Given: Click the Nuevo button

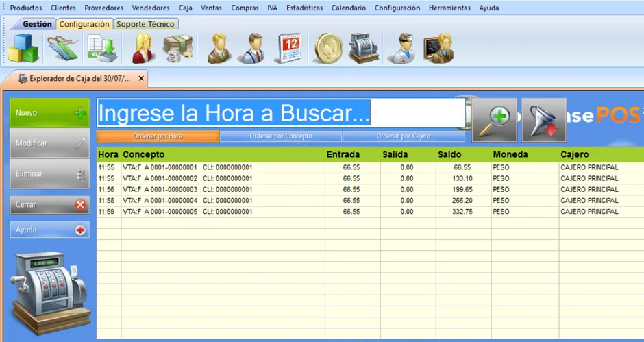Looking at the screenshot, I should tap(50, 112).
